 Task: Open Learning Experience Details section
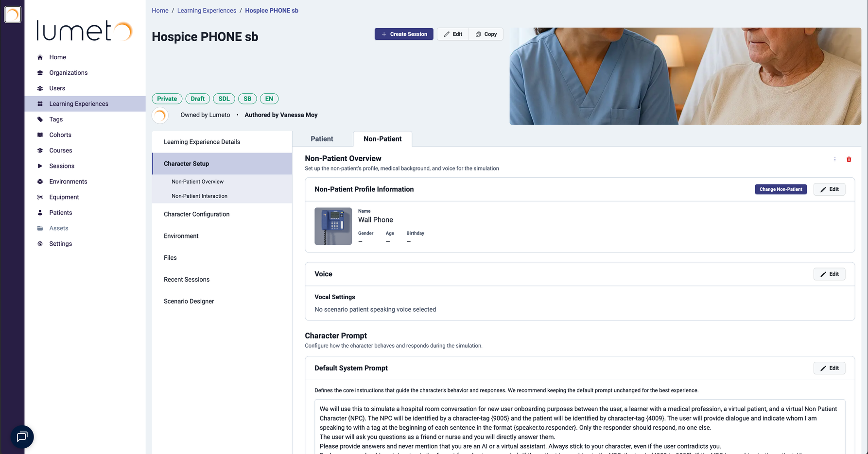(x=222, y=142)
